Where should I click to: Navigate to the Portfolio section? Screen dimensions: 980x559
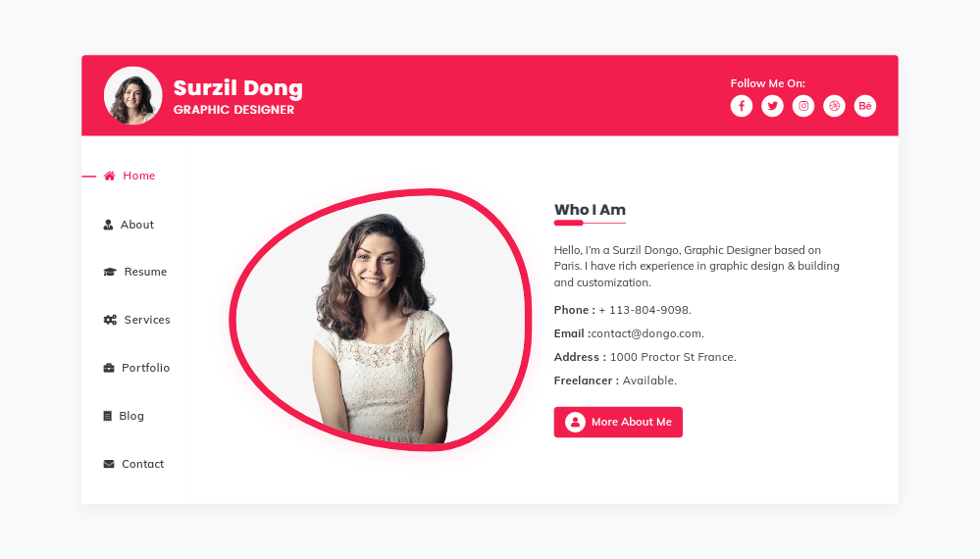(145, 368)
